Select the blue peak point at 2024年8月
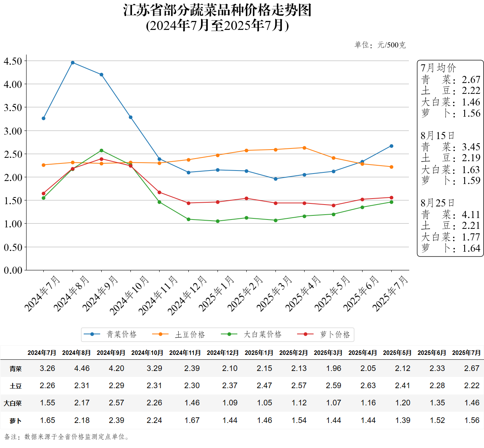Image resolution: width=484 pixels, height=448 pixels. coord(73,62)
